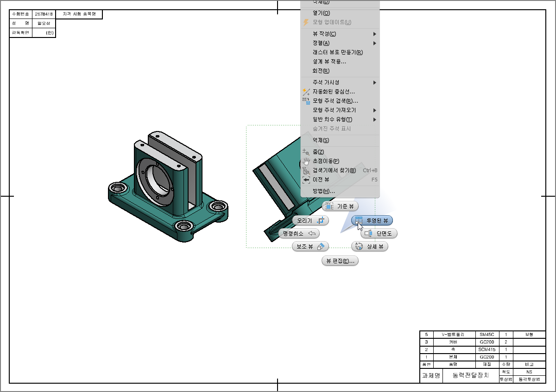The image size is (556, 392).
Task: Click the NS scale value cell
Action: tap(529, 372)
